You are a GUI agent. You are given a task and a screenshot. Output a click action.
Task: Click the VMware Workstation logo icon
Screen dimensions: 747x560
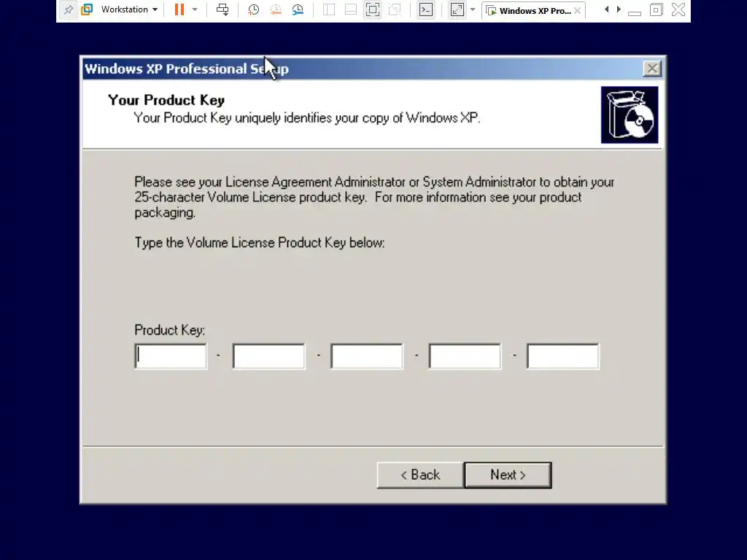(x=87, y=9)
